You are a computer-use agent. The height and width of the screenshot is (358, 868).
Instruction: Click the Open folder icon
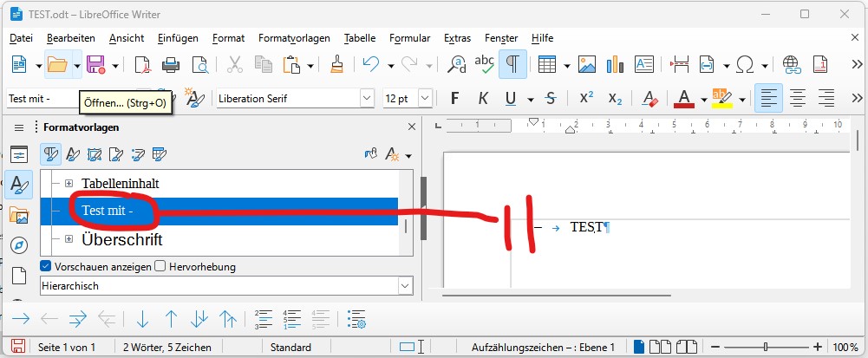point(57,65)
